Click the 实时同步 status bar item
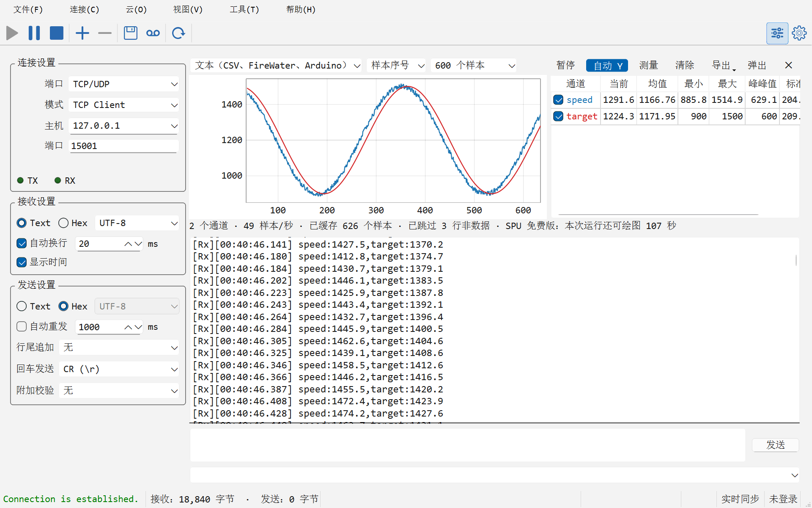This screenshot has height=508, width=812. [x=740, y=499]
